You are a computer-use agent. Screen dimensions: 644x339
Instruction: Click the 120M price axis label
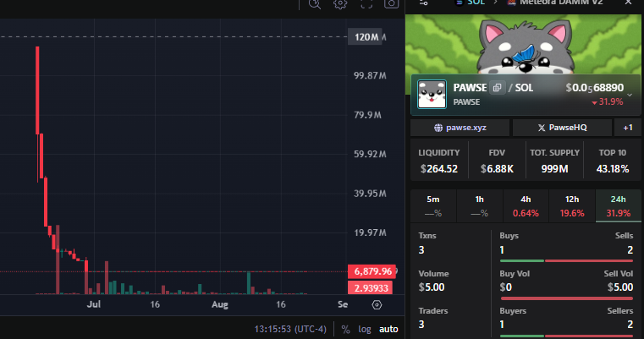[x=365, y=37]
